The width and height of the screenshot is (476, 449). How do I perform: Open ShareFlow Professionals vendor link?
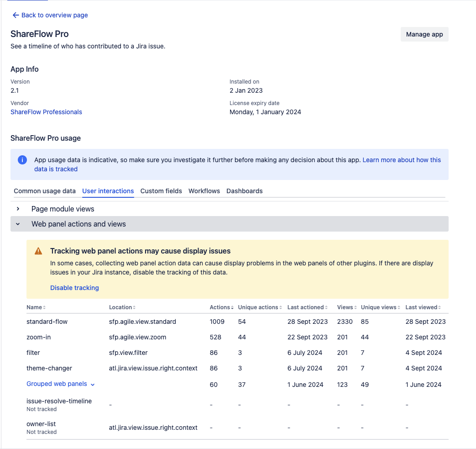[x=46, y=112]
